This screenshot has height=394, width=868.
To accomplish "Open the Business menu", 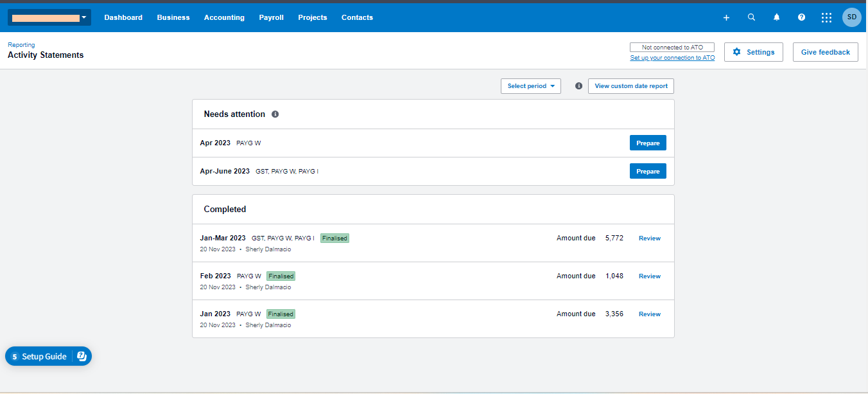I will (173, 17).
